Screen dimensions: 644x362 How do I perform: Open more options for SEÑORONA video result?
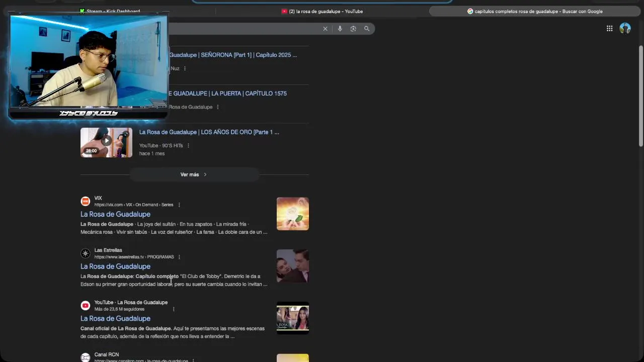click(x=185, y=68)
